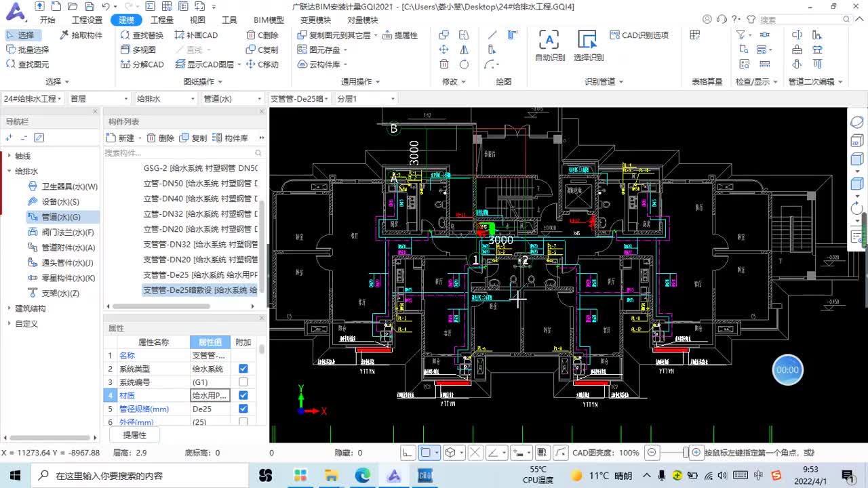Toggle orthogonal mode button in status bar
868x488 pixels.
click(x=408, y=453)
